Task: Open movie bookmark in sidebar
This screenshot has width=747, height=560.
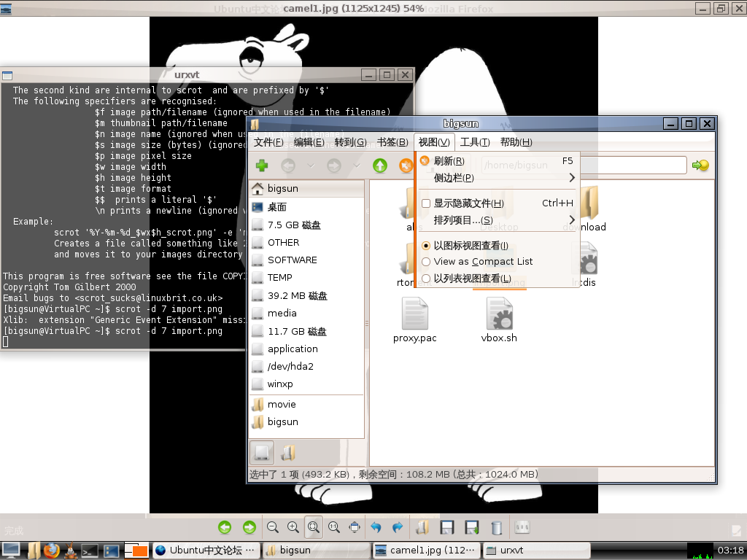Action: [306, 404]
